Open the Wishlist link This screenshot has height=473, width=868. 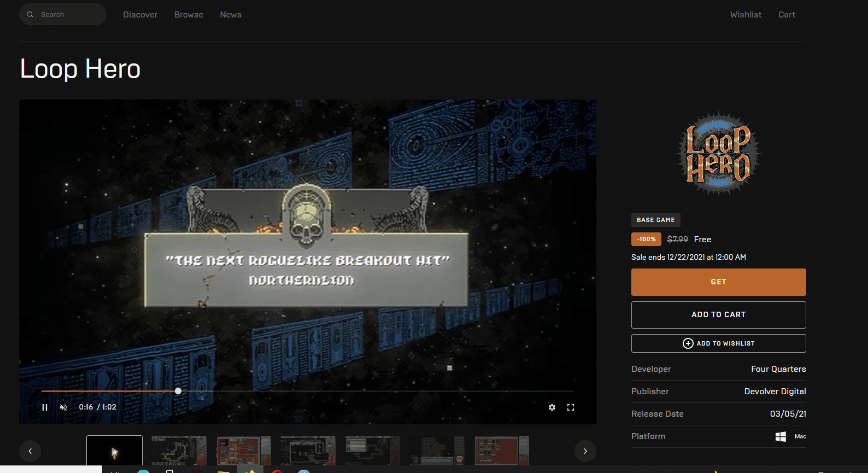point(746,15)
